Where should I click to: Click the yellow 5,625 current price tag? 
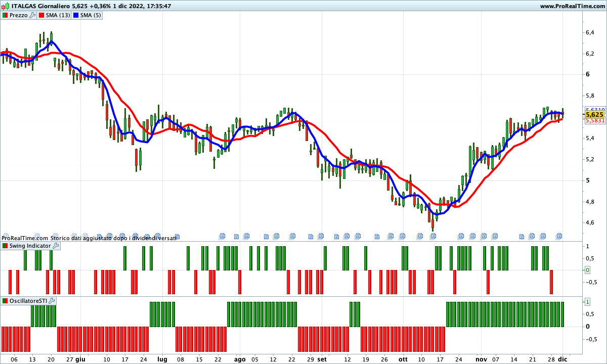click(594, 115)
